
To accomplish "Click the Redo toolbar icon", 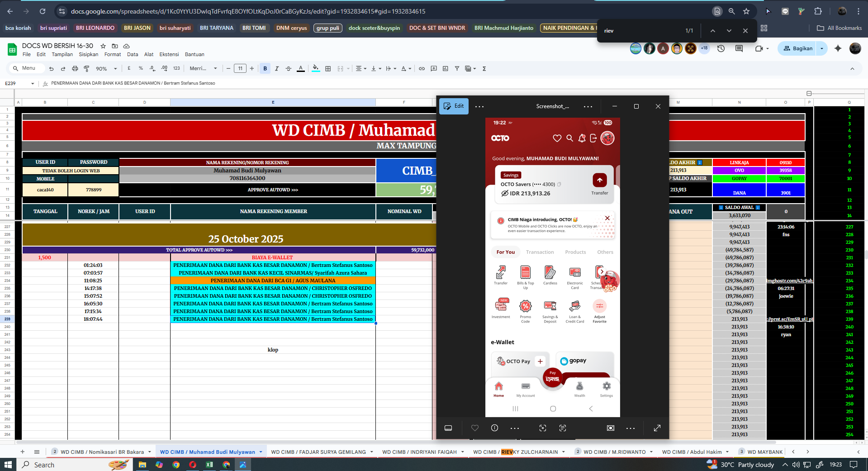I will (63, 68).
